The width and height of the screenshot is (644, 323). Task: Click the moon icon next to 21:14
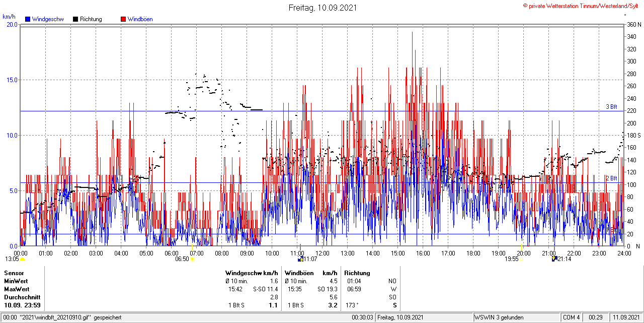click(554, 259)
